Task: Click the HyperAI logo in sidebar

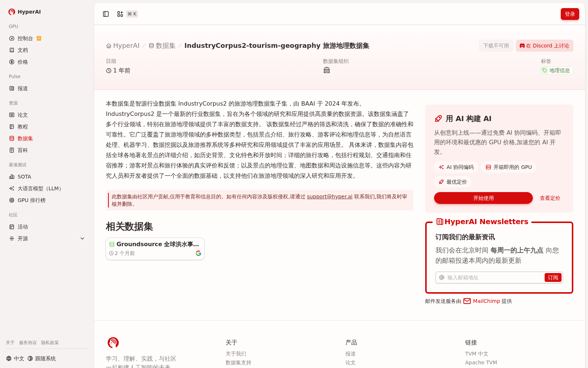Action: click(x=25, y=12)
